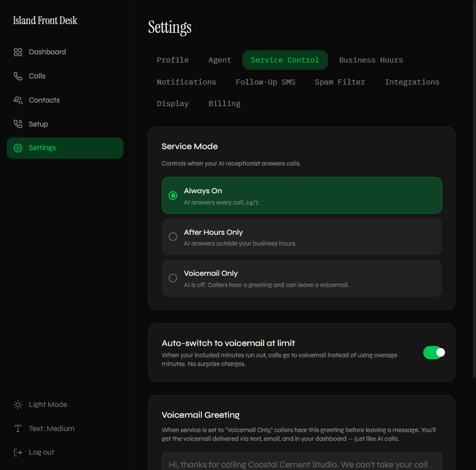Screen dimensions: 476x470
Task: Click Log out at bottom left
Action: coord(41,452)
